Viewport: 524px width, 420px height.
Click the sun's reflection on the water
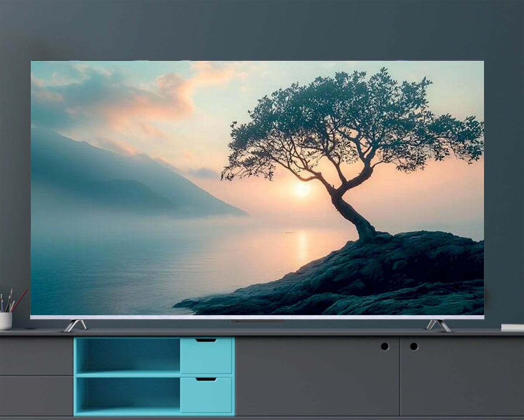(302, 247)
